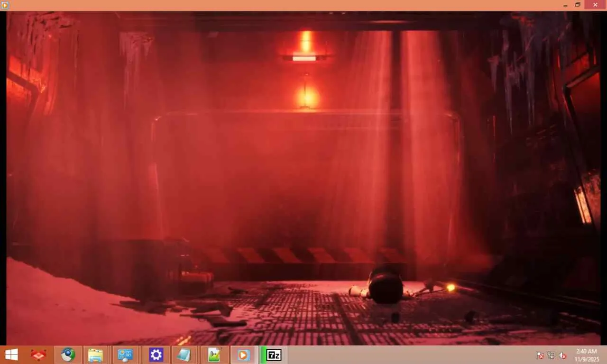Screen dimensions: 607x364
Task: Restore down the media player window
Action: click(x=578, y=5)
